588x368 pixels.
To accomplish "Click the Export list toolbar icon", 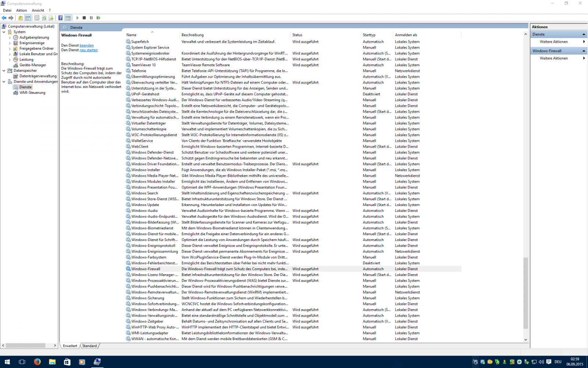I will 51,18.
